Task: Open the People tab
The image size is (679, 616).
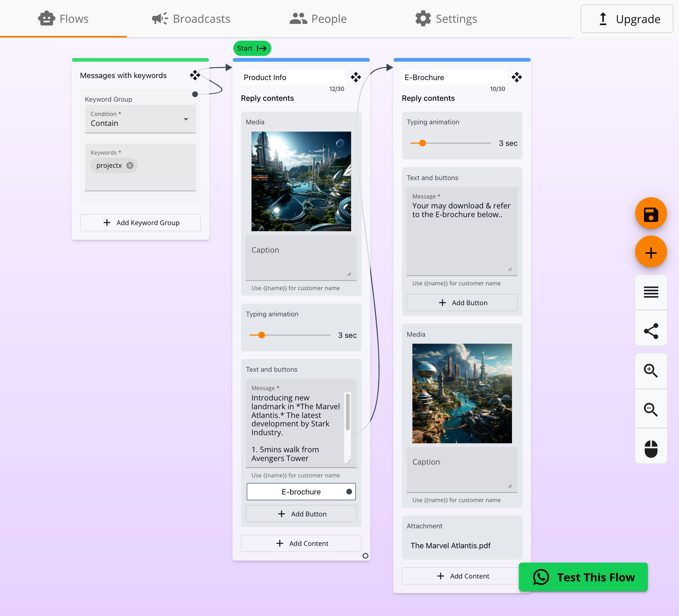Action: click(318, 19)
